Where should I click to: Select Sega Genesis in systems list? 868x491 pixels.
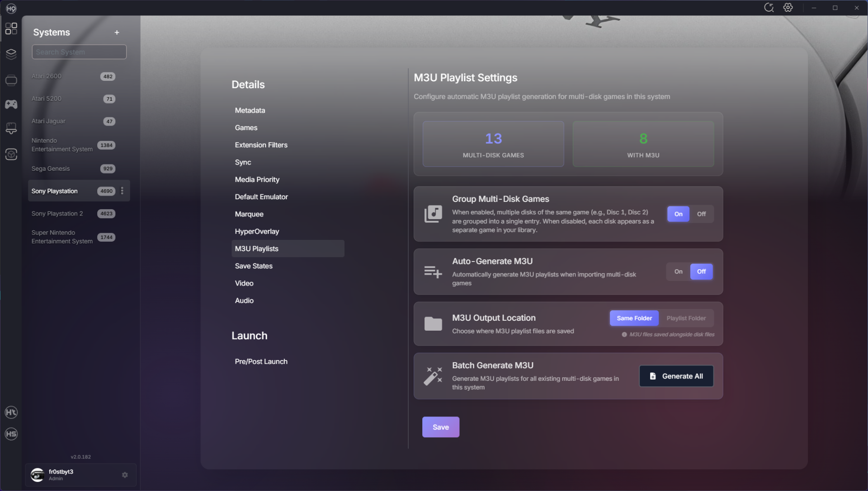[51, 168]
